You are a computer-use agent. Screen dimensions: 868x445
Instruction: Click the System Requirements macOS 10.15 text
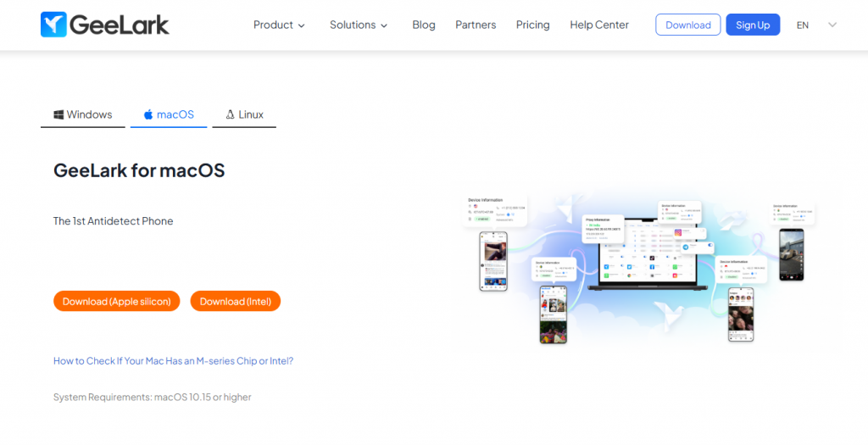pyautogui.click(x=153, y=397)
